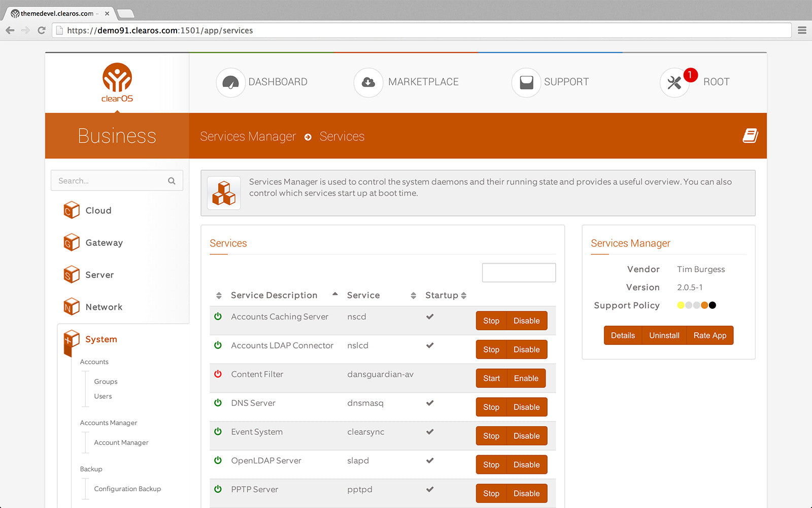Open Configuration Backup in sidebar menu
Viewport: 812px width, 508px height.
tap(127, 489)
